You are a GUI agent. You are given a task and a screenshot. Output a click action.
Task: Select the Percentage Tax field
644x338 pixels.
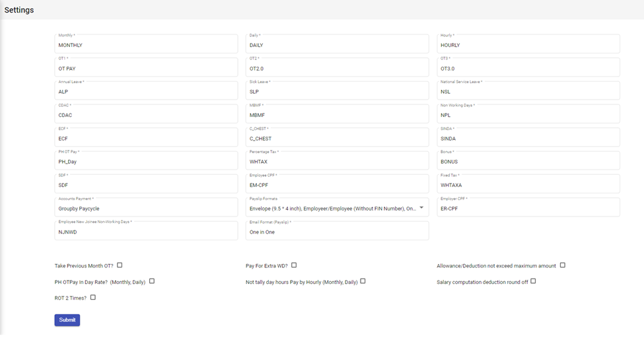click(338, 162)
